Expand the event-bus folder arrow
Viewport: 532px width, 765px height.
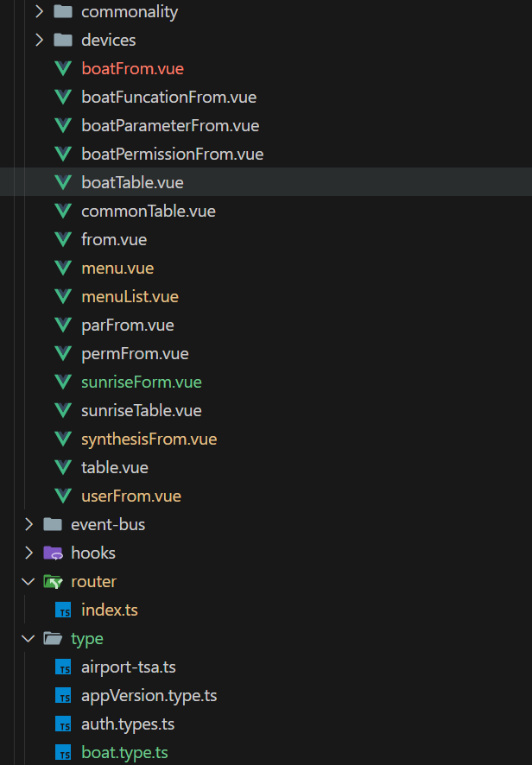point(28,525)
